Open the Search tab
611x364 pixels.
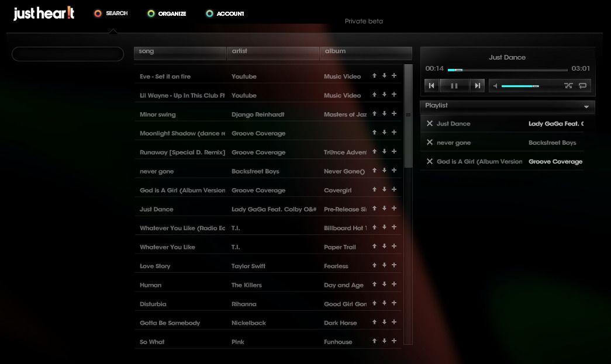111,13
